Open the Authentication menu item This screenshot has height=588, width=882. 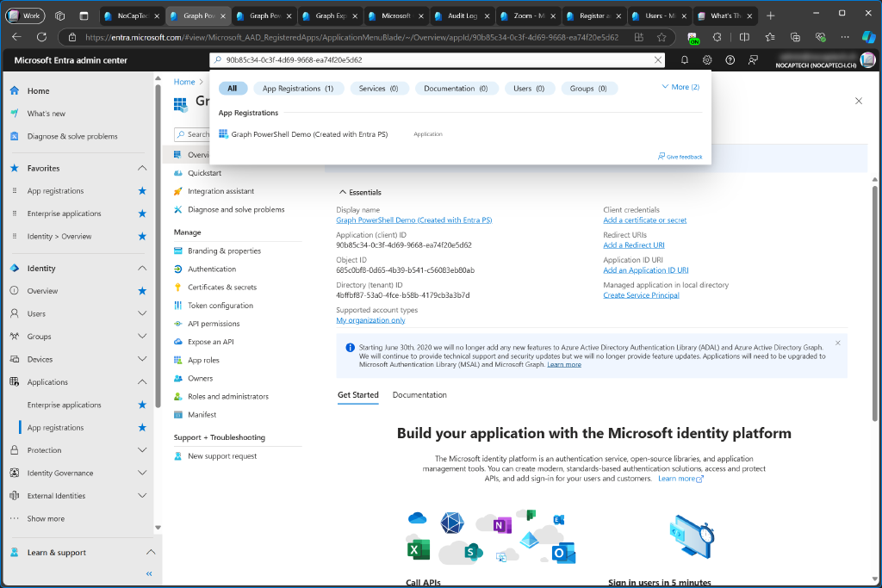click(x=212, y=269)
